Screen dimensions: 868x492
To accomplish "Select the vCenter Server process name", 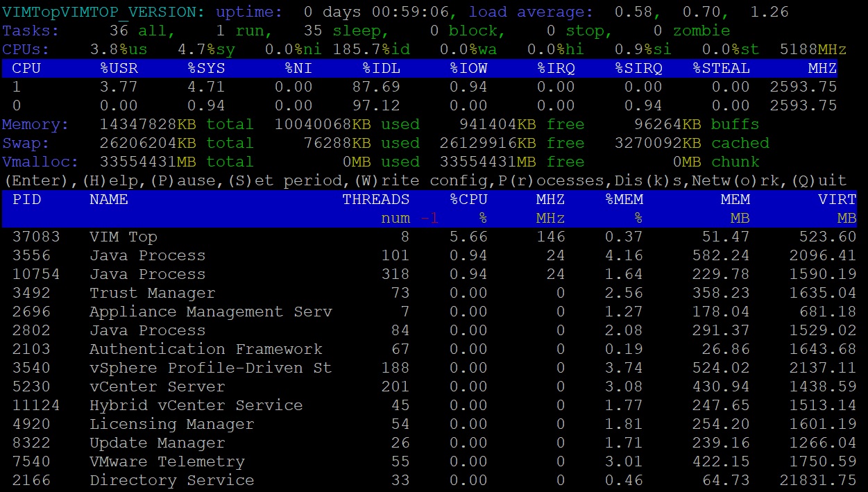I will pyautogui.click(x=157, y=387).
